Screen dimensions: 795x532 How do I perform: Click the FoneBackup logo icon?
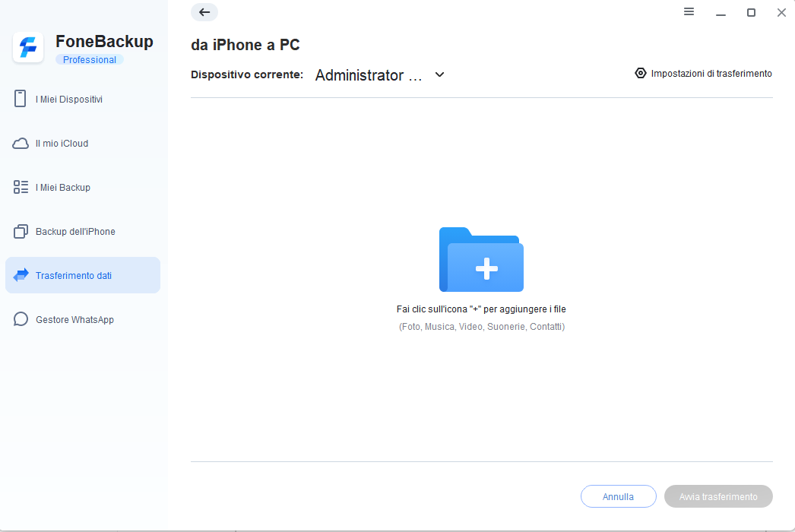(28, 48)
